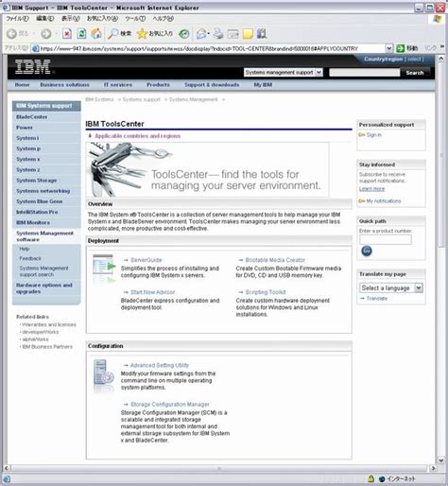
Task: Open the Mail toolbar icon
Action: point(201,33)
